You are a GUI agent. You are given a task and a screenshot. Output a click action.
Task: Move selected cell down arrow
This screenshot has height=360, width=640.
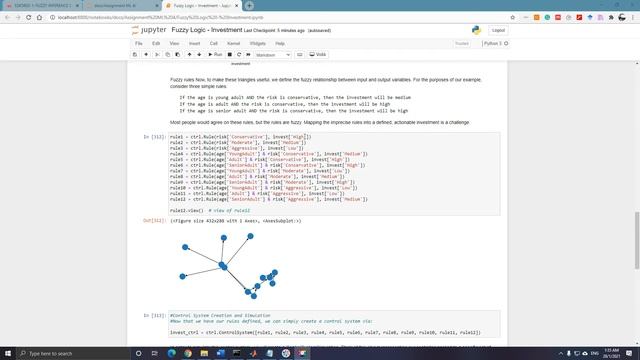click(x=199, y=54)
